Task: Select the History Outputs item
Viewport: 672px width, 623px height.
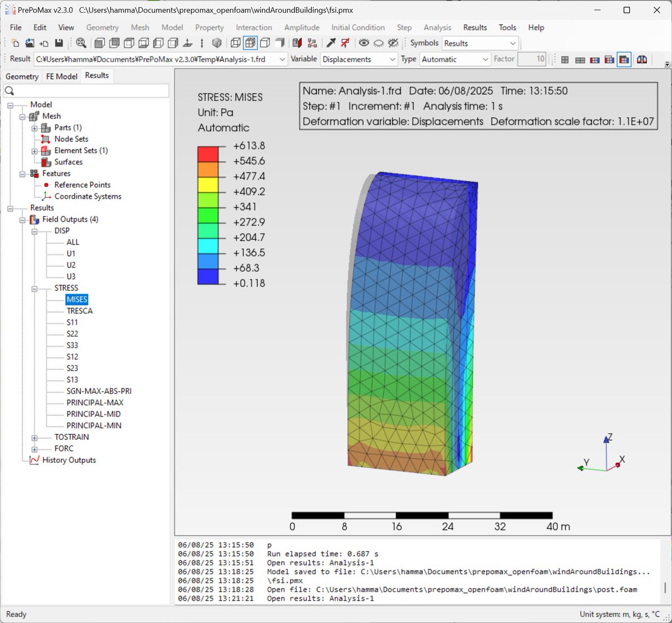Action: coord(69,460)
